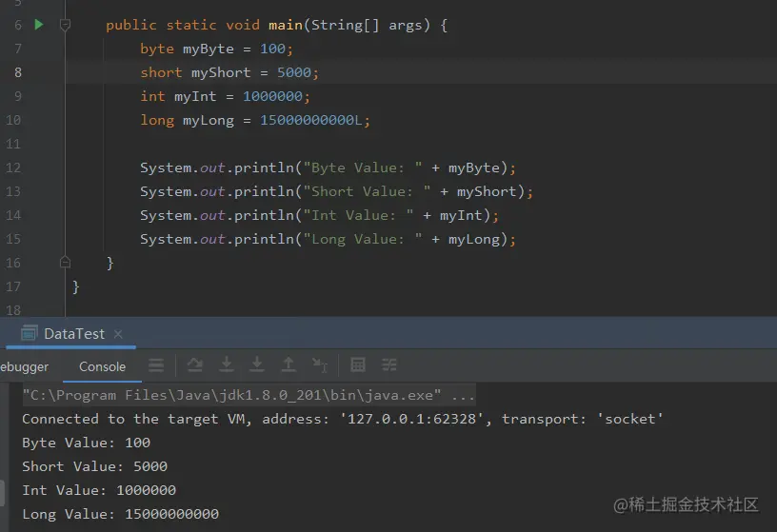Click the DataTest window icon in the tab
Image resolution: width=777 pixels, height=532 pixels.
(30, 333)
